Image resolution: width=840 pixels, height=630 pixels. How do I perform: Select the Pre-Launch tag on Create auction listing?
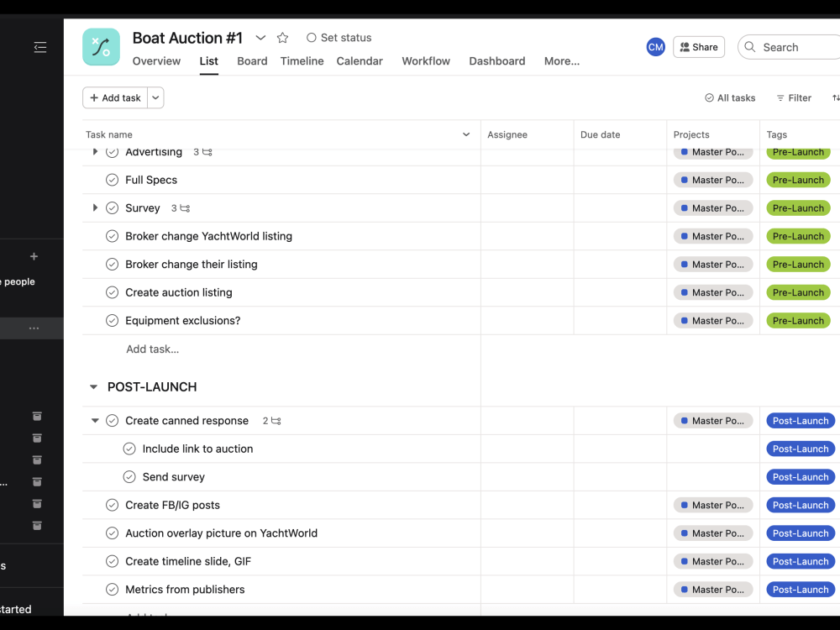tap(798, 292)
